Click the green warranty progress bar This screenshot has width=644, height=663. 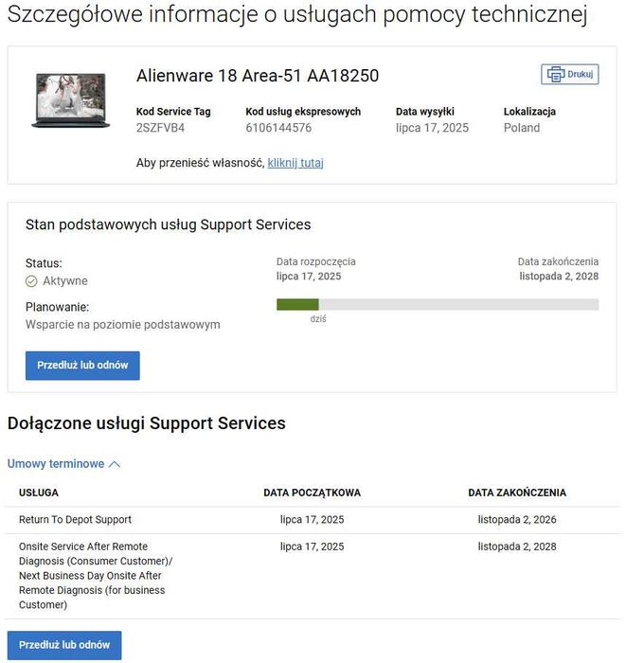(297, 304)
